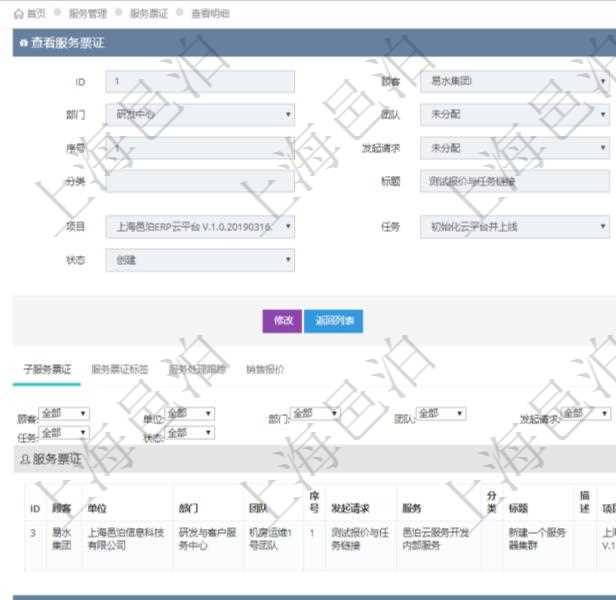The width and height of the screenshot is (616, 600).
Task: Open the 项目 dropdown with ERP云平台
Action: (200, 227)
